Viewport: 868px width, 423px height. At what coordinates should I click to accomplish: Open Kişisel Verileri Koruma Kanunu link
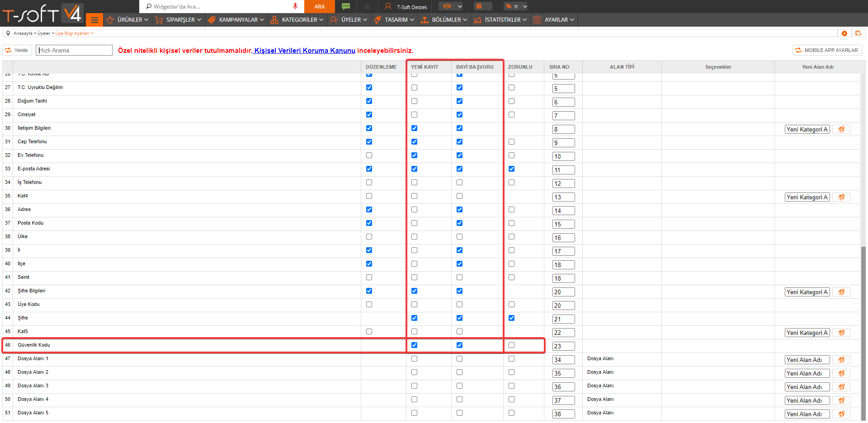point(305,51)
